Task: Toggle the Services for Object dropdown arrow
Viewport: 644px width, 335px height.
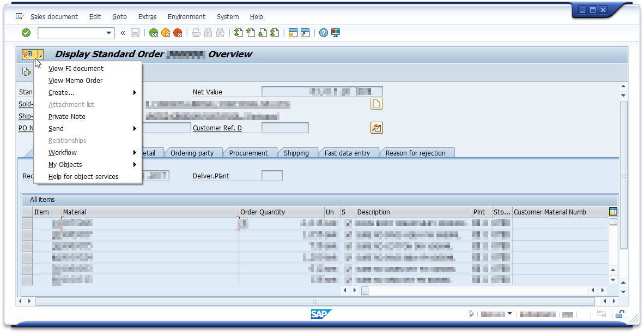Action: pyautogui.click(x=40, y=54)
